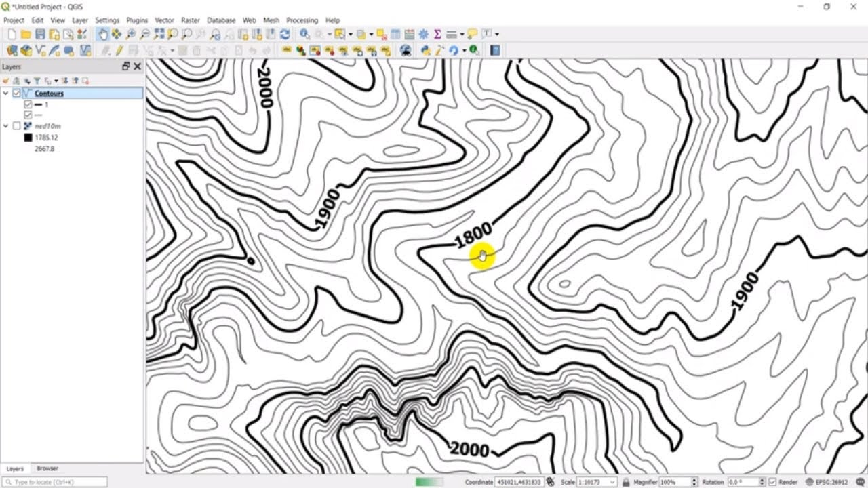Select Features by area tool
Image resolution: width=868 pixels, height=488 pixels.
pyautogui.click(x=340, y=34)
